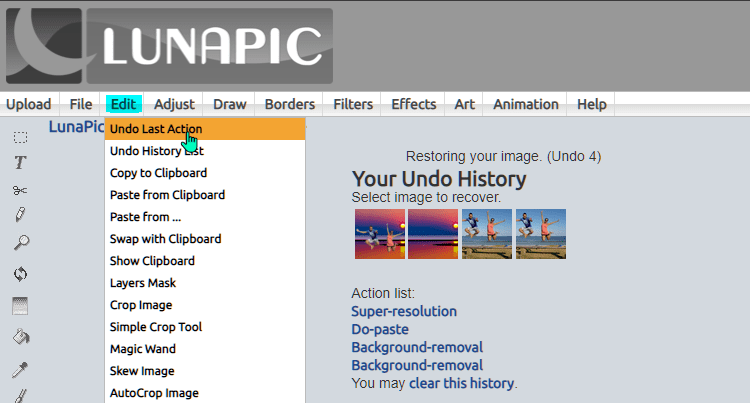This screenshot has height=403, width=750.
Task: Open the Help menu
Action: tap(592, 104)
